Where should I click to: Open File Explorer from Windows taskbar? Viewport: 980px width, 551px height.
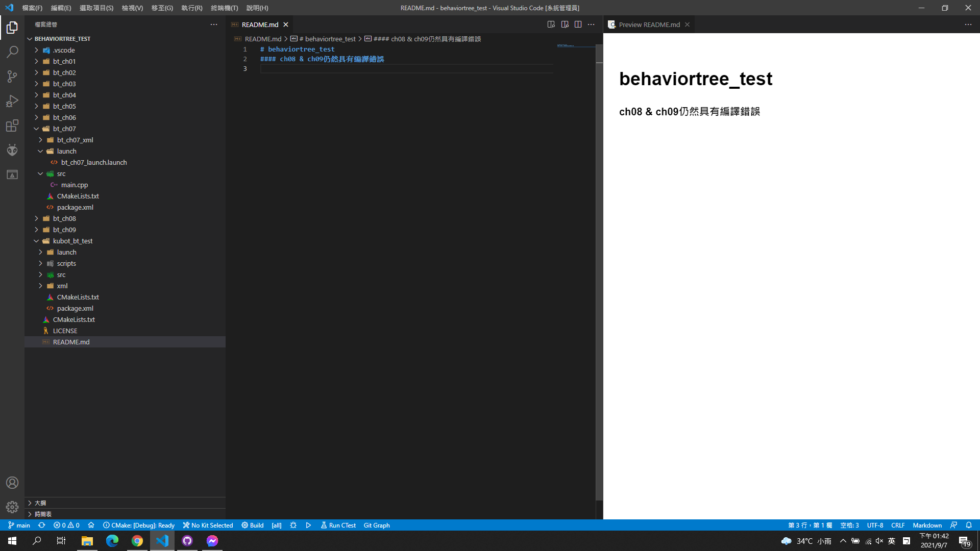pyautogui.click(x=87, y=541)
